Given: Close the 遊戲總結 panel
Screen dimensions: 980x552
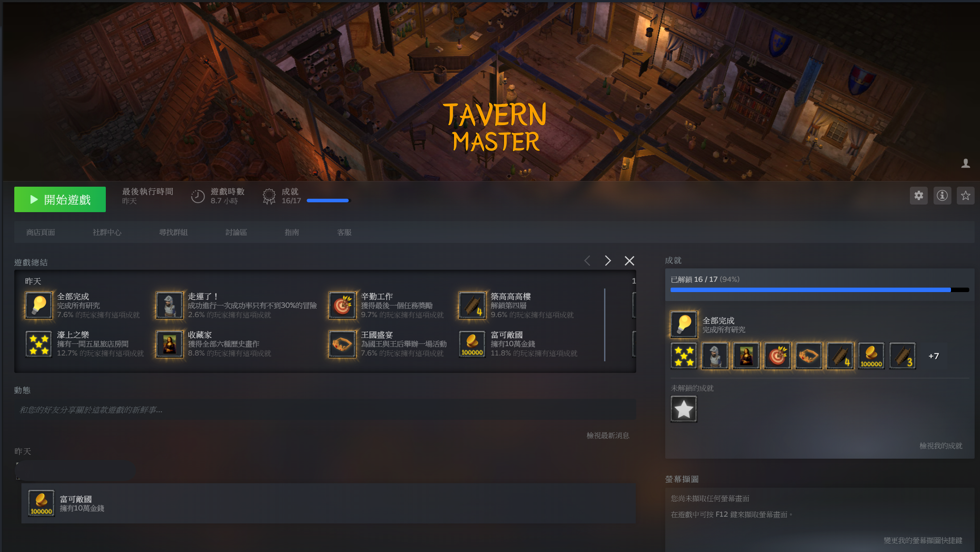Looking at the screenshot, I should click(x=629, y=261).
